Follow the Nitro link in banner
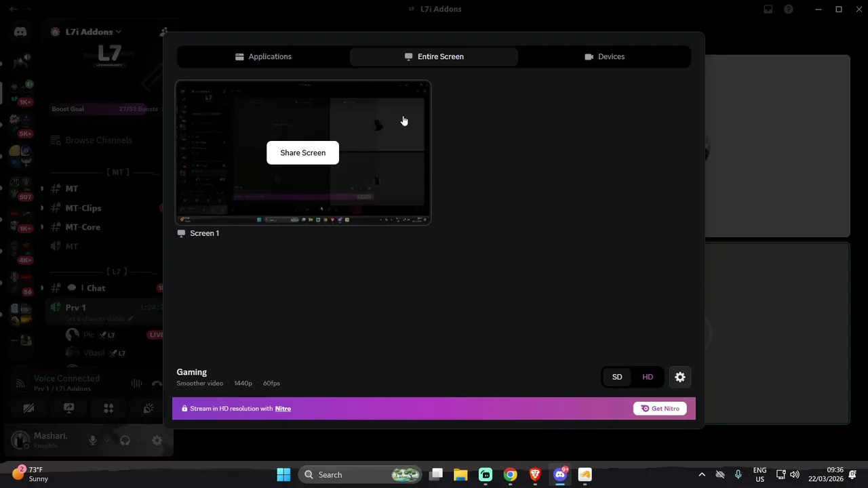 point(283,409)
